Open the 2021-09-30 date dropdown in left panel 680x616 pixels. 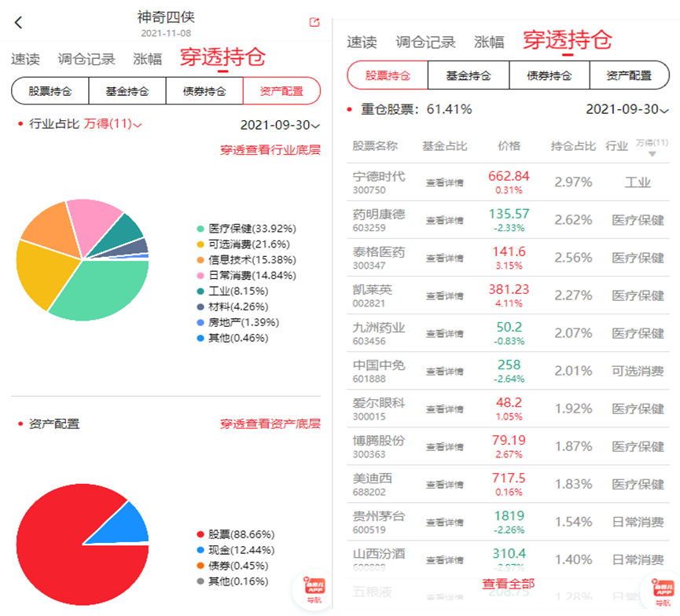(x=280, y=125)
